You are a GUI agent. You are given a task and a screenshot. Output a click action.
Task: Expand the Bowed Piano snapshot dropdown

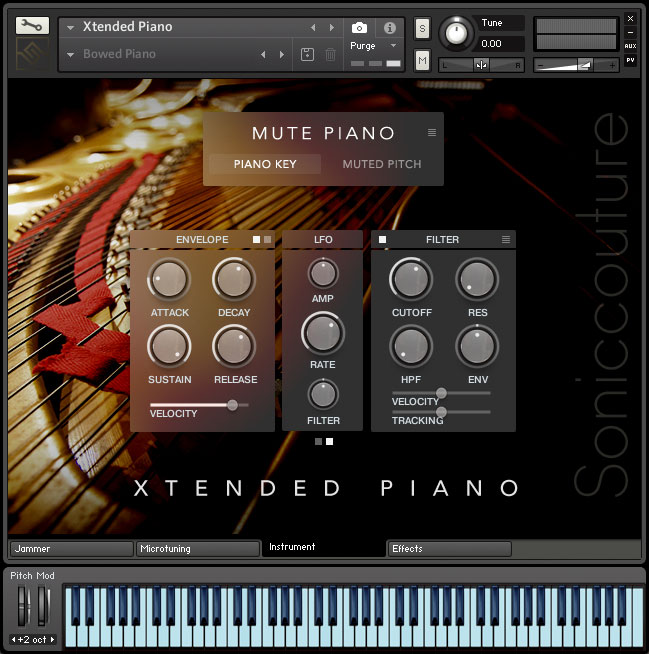point(70,55)
